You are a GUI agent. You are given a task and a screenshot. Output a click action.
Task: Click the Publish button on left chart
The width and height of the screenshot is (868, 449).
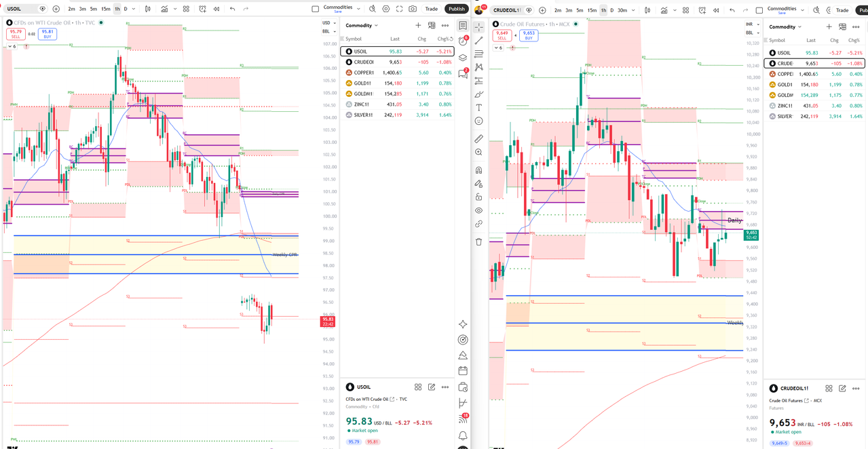point(457,9)
